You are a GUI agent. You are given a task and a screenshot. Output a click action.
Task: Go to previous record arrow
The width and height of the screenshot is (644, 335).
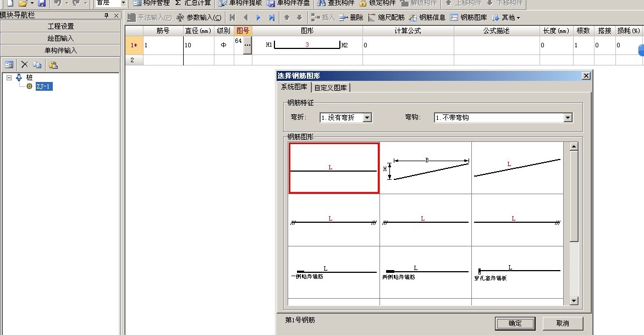click(246, 18)
